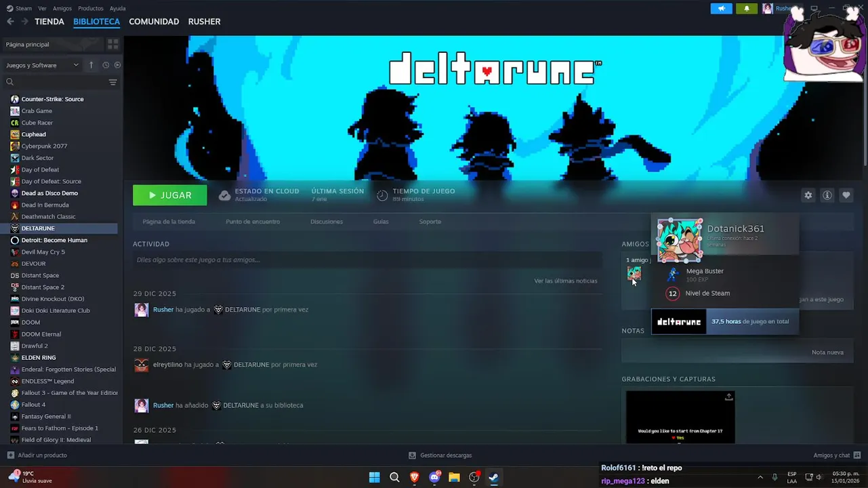This screenshot has height=488, width=868.
Task: Open the Chapter select screenshot thumbnail
Action: [680, 418]
